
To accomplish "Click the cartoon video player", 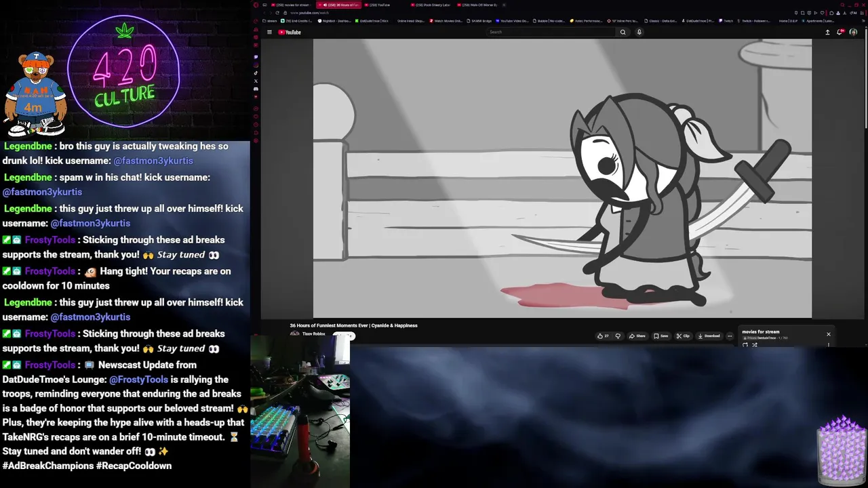I will coord(562,178).
